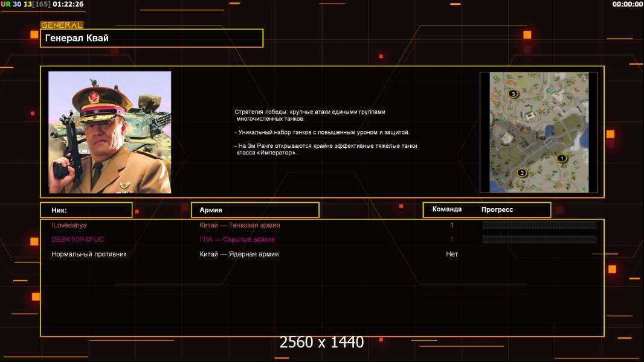Screen dimensions: 644x362
Task: Click the Нормальный противник entry
Action: [89, 254]
